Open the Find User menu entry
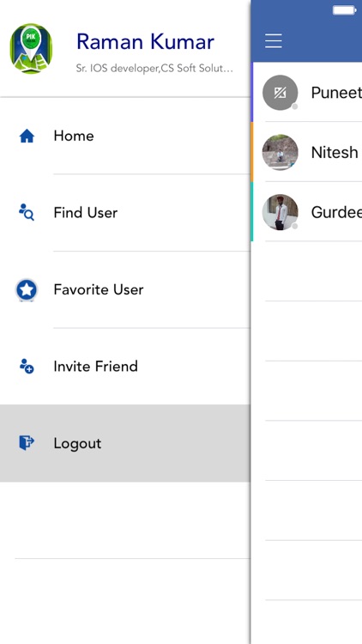 tap(125, 213)
